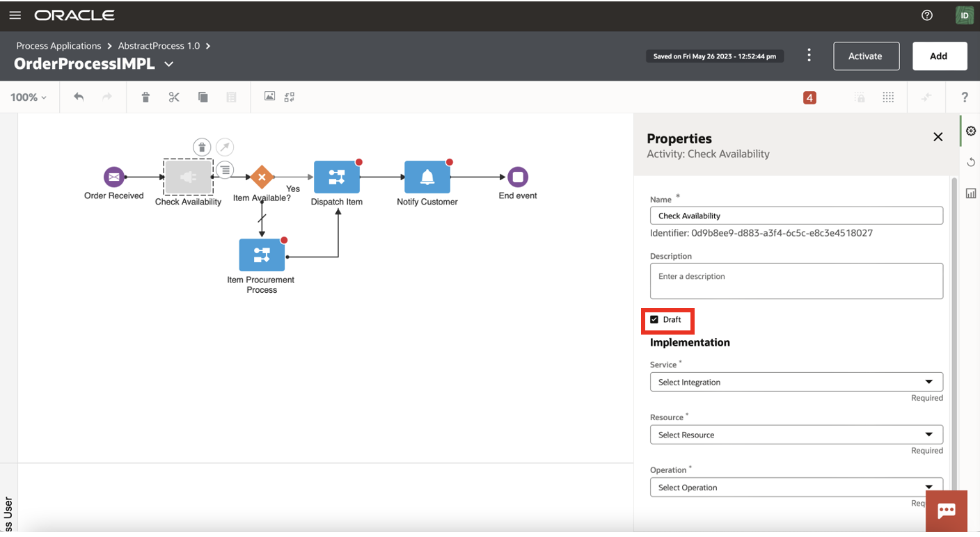980x537 pixels.
Task: Open the red errors badge showing 4
Action: 809,98
